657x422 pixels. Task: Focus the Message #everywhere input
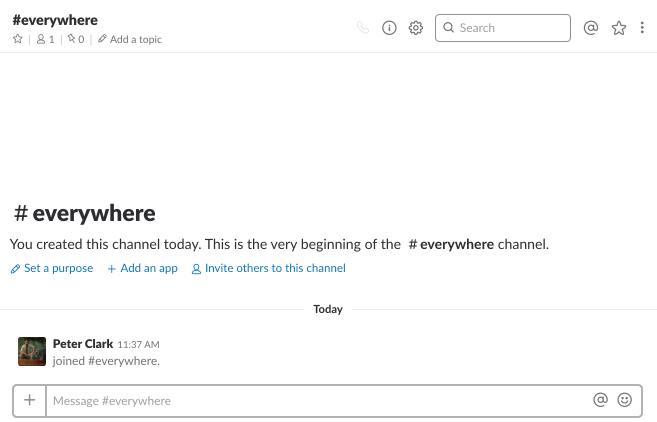tap(318, 401)
